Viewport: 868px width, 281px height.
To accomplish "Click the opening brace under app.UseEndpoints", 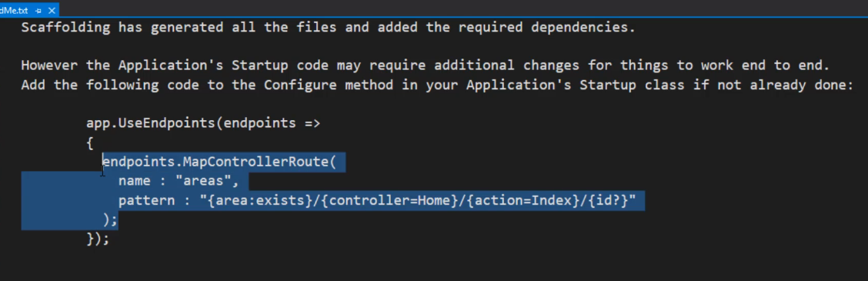I will point(90,143).
